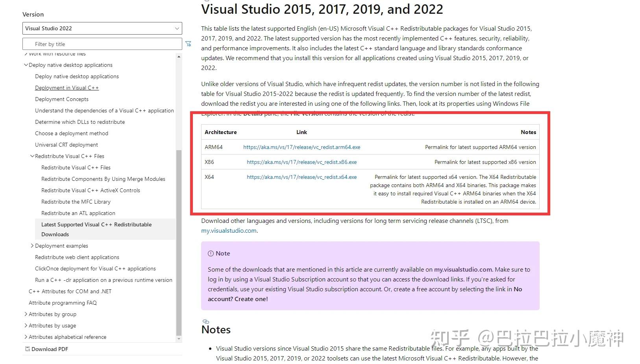
Task: Expand Attributes by group
Action: [x=26, y=314]
